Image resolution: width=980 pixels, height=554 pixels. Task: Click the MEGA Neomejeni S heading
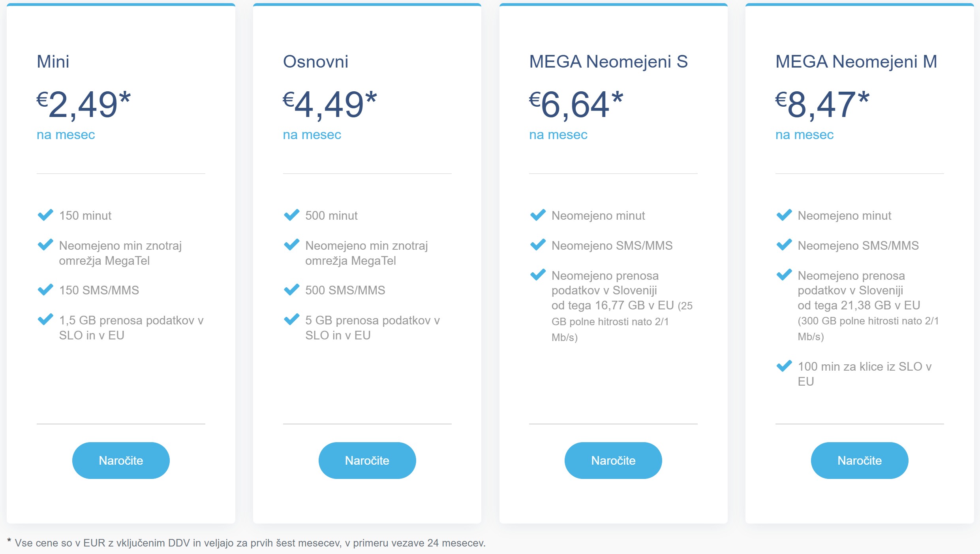[608, 62]
